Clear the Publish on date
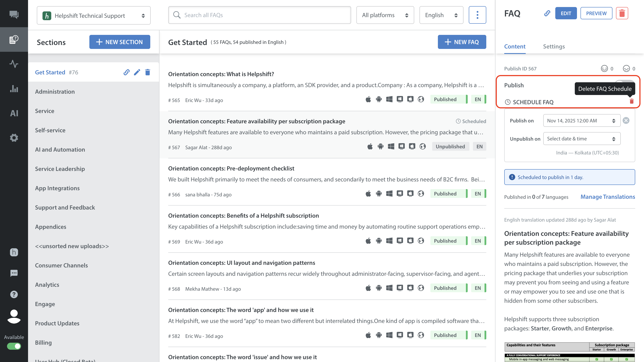Viewport: 644px width, 362px height. 626,121
